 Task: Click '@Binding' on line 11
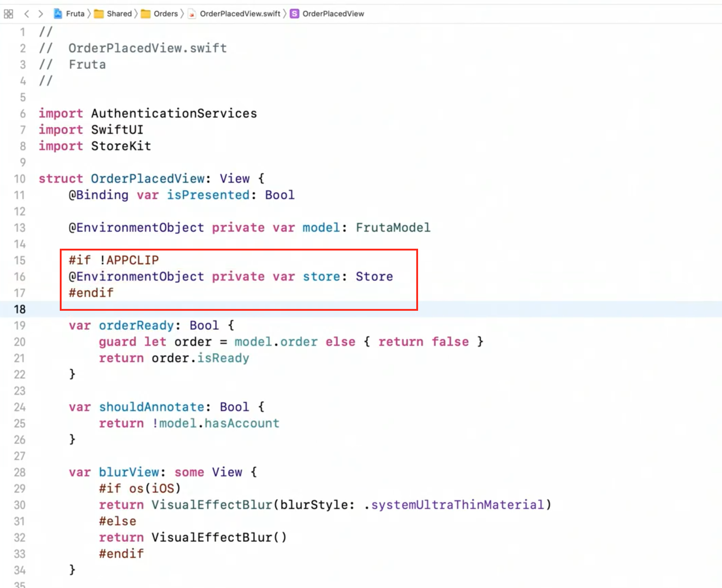pos(98,195)
